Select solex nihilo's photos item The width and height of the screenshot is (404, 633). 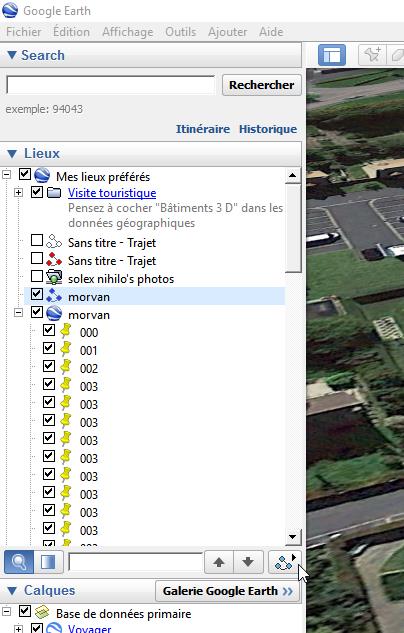pyautogui.click(x=121, y=279)
